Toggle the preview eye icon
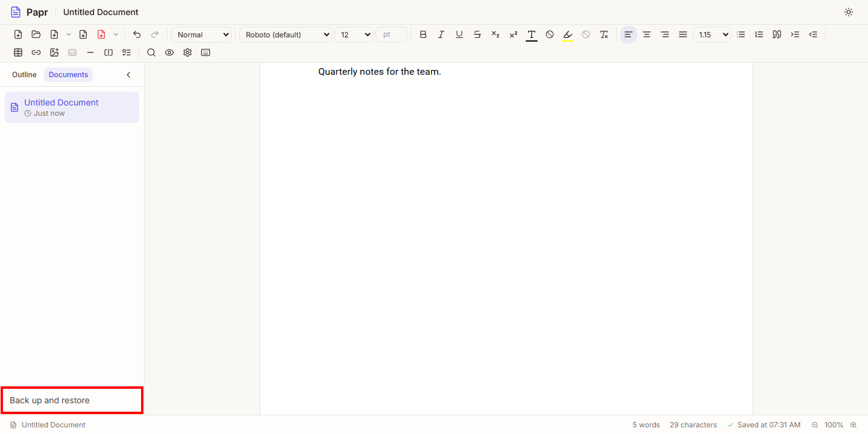 tap(169, 52)
